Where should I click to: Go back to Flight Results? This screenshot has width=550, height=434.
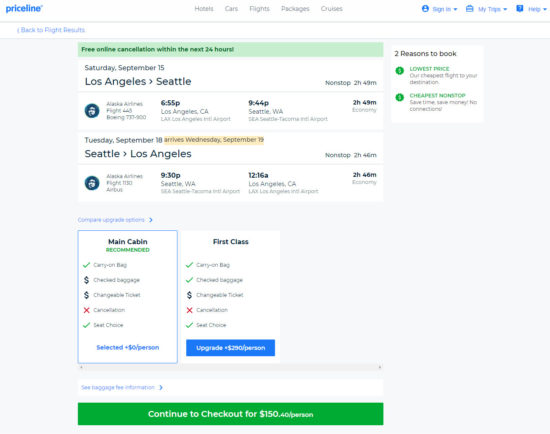pyautogui.click(x=51, y=30)
